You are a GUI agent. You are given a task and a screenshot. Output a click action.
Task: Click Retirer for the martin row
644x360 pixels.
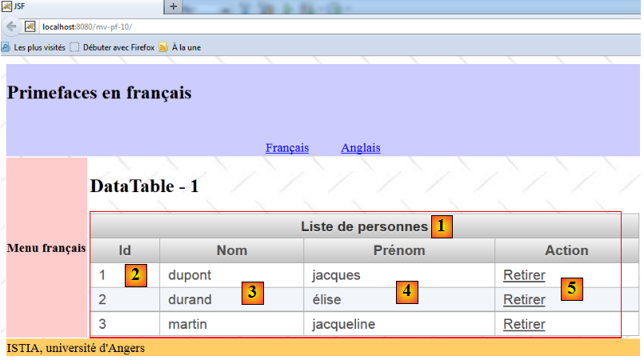tap(524, 324)
